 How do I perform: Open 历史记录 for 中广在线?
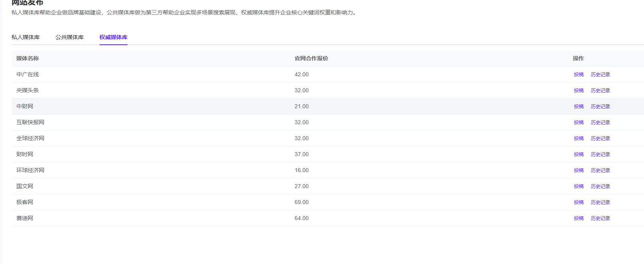(x=600, y=75)
